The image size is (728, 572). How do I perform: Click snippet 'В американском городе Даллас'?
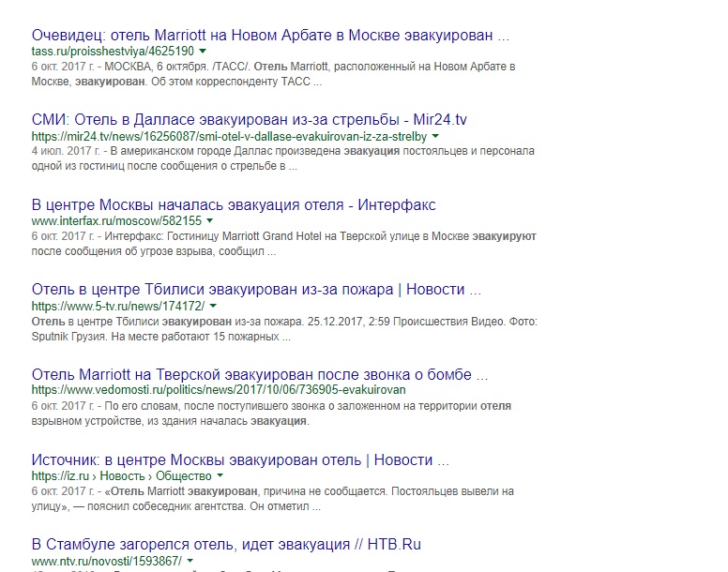point(282,158)
